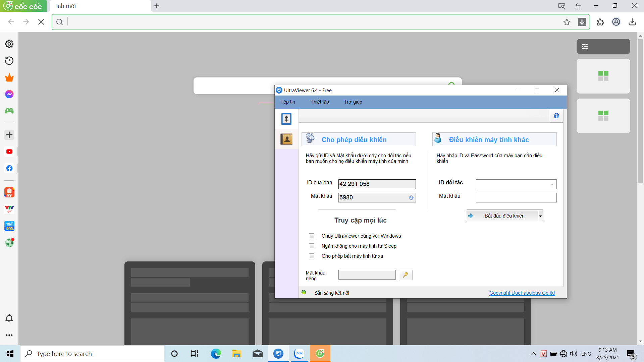Viewport: 644px width, 362px height.
Task: Open VTV Go shortcut in sidebar
Action: click(9, 209)
